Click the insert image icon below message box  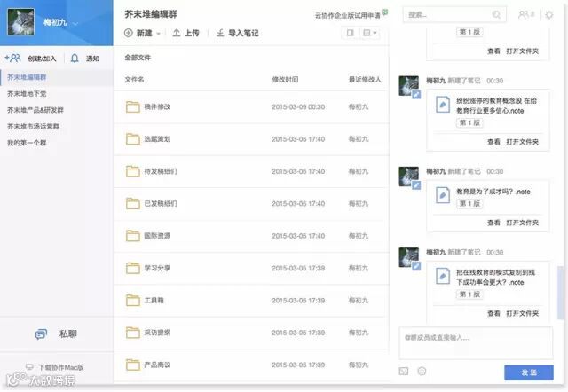tap(404, 371)
